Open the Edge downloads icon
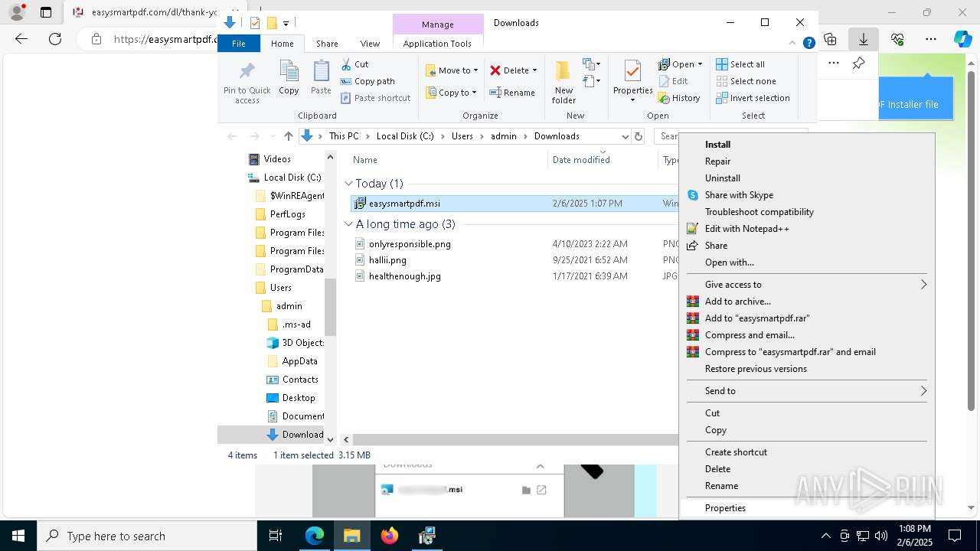The width and height of the screenshot is (980, 551). 863,39
